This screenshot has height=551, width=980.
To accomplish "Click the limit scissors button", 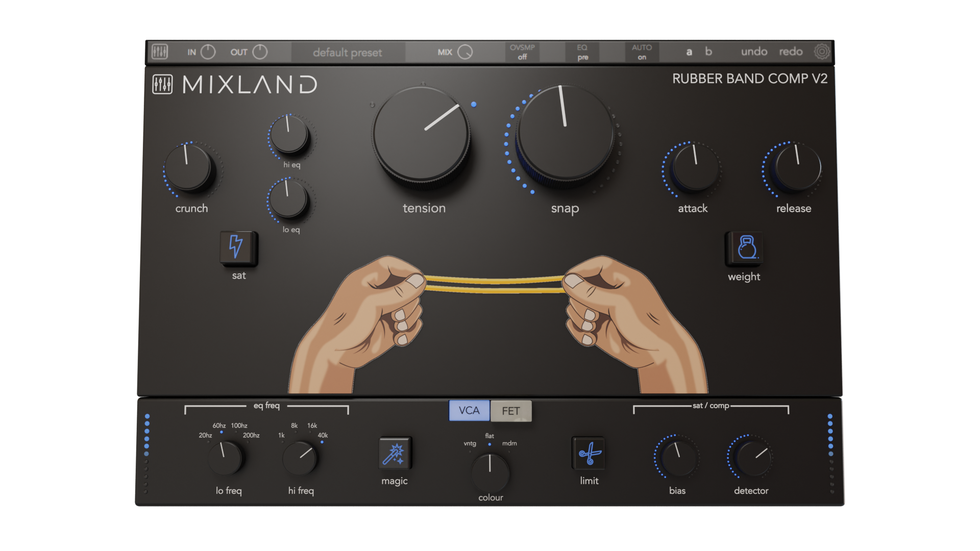I will pos(589,453).
